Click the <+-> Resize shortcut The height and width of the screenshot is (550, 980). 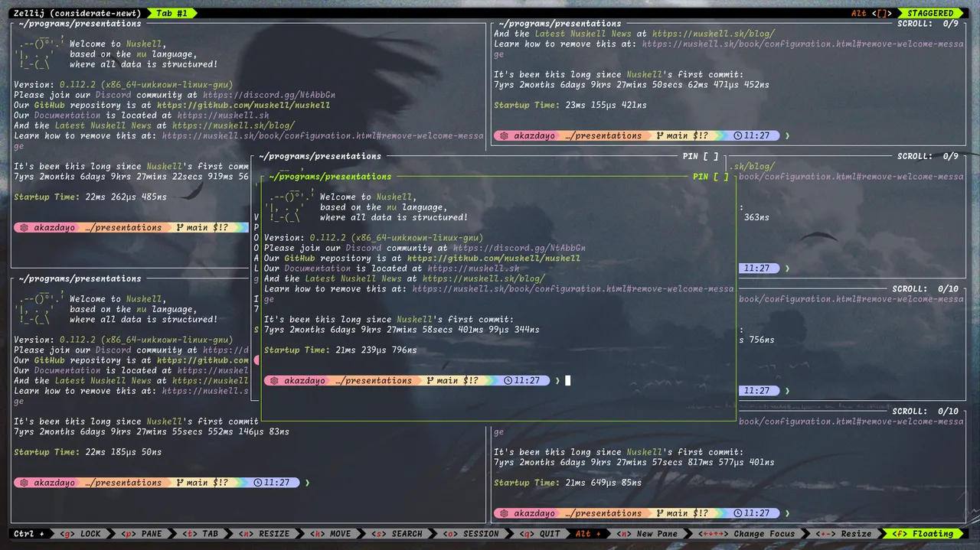point(842,534)
